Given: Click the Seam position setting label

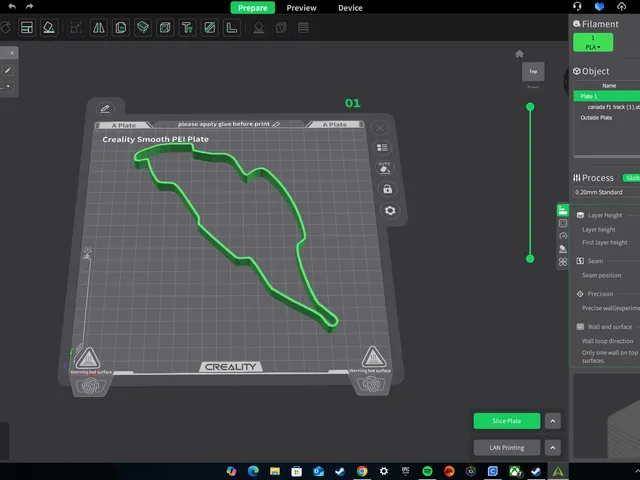Looking at the screenshot, I should pyautogui.click(x=601, y=275).
